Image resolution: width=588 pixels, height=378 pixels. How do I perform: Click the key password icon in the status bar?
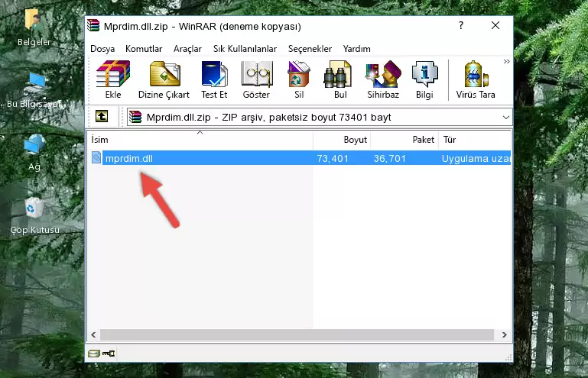pyautogui.click(x=109, y=354)
